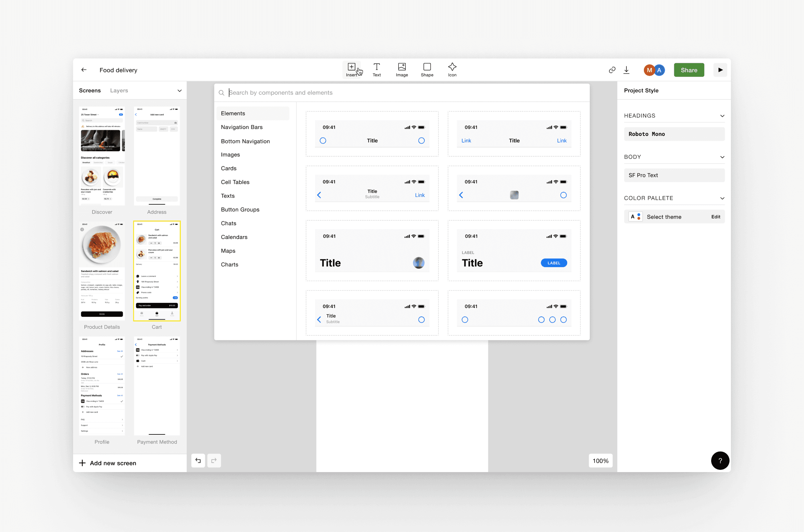Focus the search components and elements field
Viewport: 804px width, 532px height.
pos(402,93)
